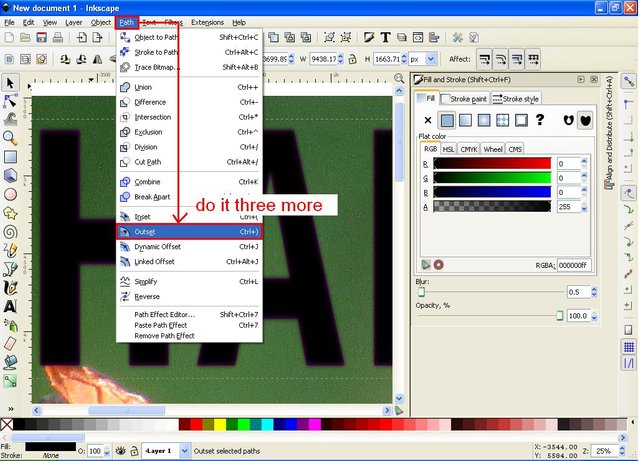
Task: Click the Import file icon
Action: click(82, 38)
